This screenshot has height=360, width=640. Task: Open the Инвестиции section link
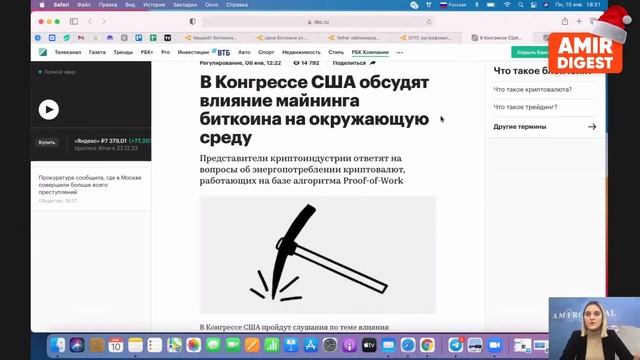tap(193, 52)
